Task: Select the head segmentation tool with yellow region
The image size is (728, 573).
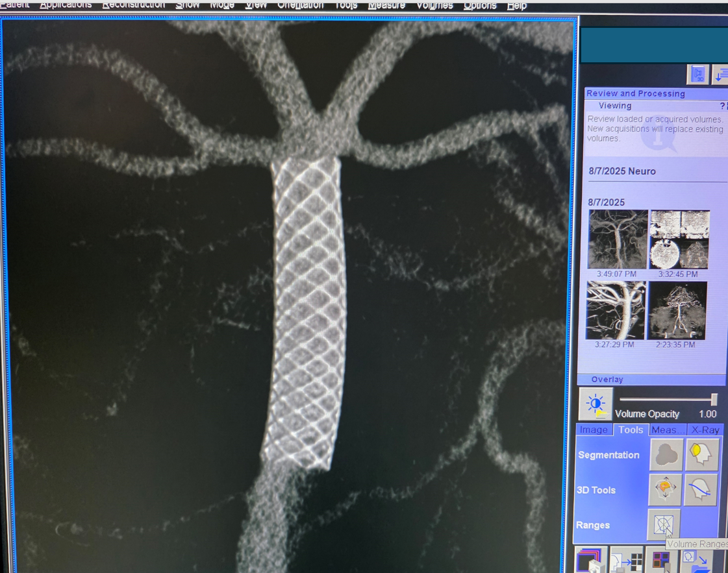Action: (701, 454)
